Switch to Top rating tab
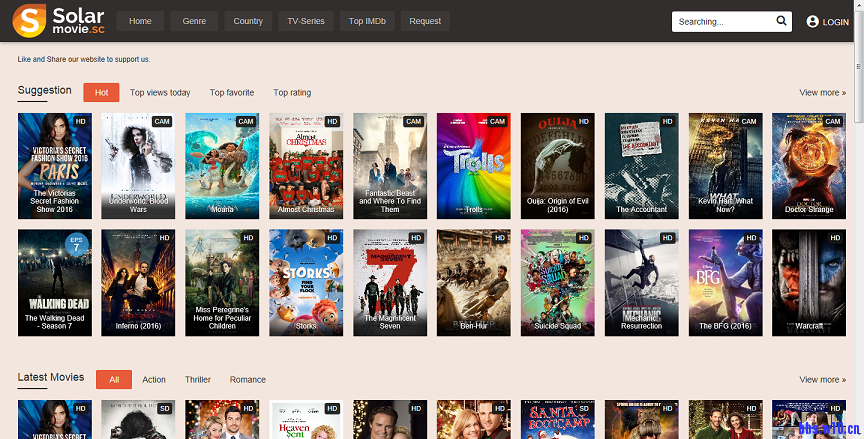Viewport: 864px width, 439px height. pos(292,93)
